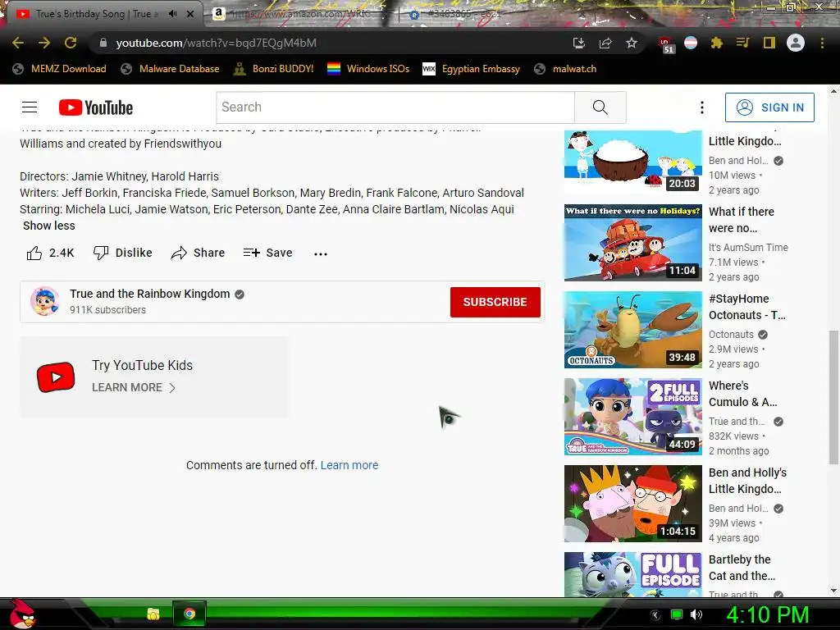Screen dimensions: 840x630
Task: Open the file explorer taskbar icon
Action: (153, 614)
